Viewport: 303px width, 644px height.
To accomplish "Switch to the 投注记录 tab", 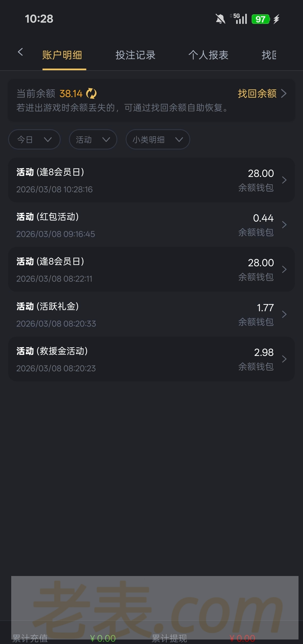I will (x=135, y=55).
